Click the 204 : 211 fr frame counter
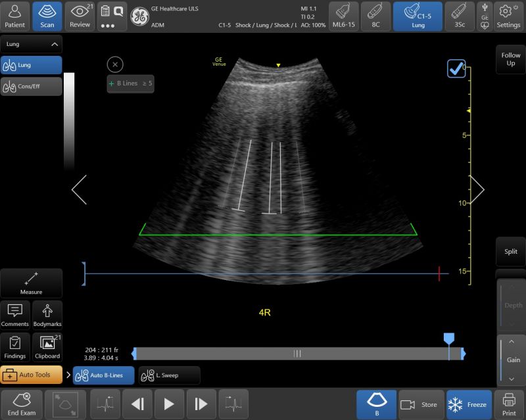The width and height of the screenshot is (526, 420). (102, 350)
